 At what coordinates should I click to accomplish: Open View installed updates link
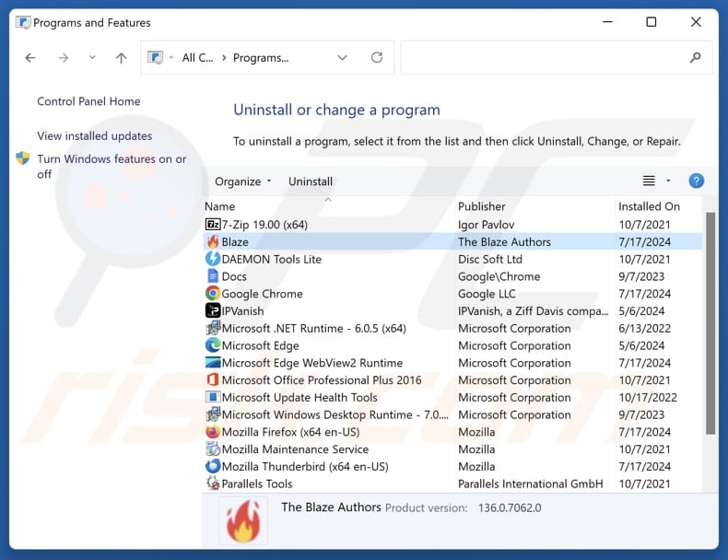(95, 136)
